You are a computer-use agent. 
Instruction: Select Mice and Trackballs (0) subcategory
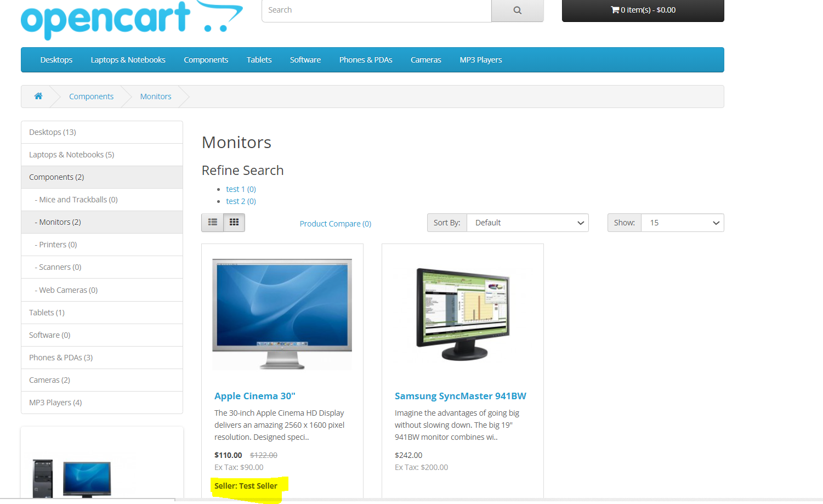(102, 200)
